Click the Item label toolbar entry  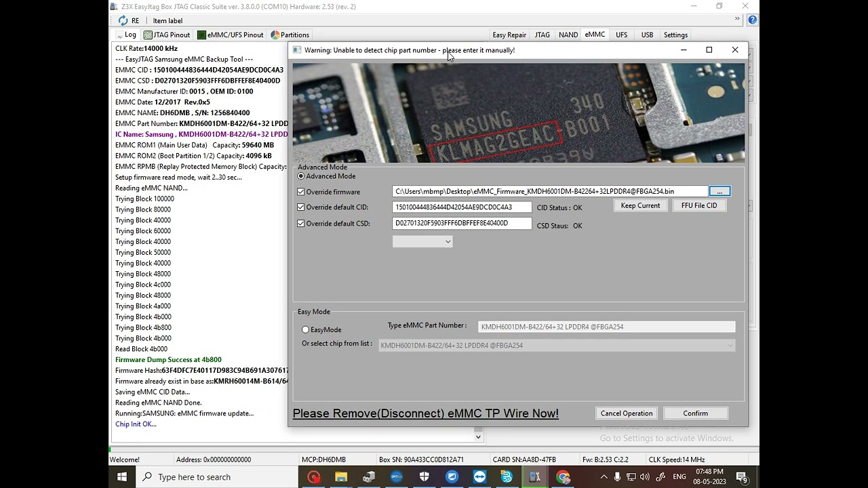point(167,20)
